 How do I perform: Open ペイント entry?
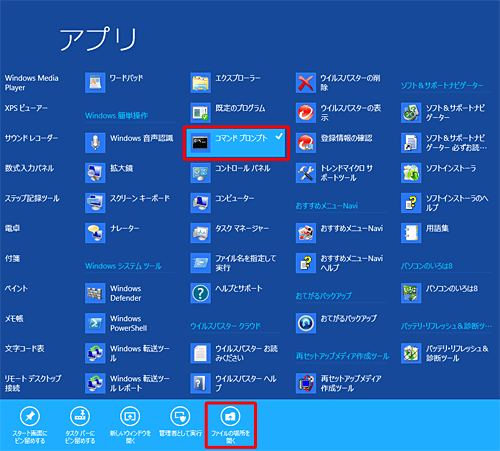(x=16, y=288)
